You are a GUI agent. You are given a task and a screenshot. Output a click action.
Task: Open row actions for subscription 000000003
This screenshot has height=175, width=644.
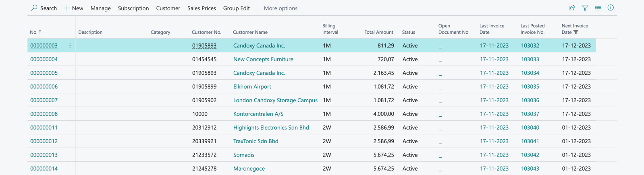[x=70, y=45]
